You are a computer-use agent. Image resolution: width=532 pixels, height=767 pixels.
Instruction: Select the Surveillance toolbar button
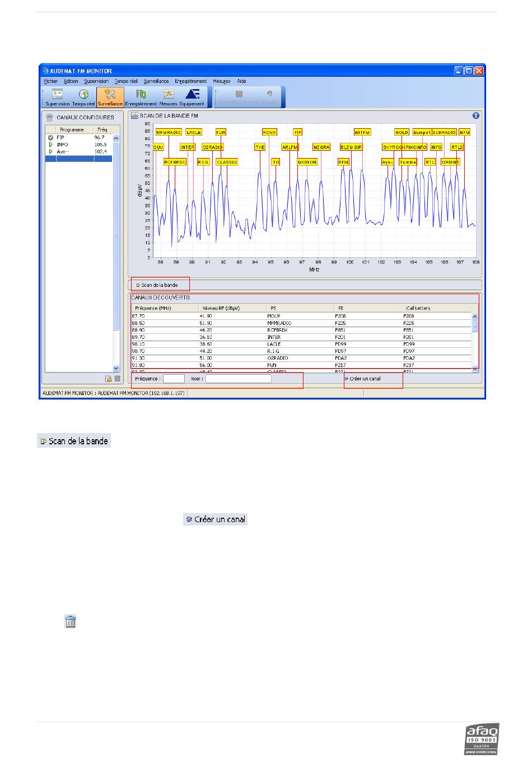pyautogui.click(x=110, y=97)
